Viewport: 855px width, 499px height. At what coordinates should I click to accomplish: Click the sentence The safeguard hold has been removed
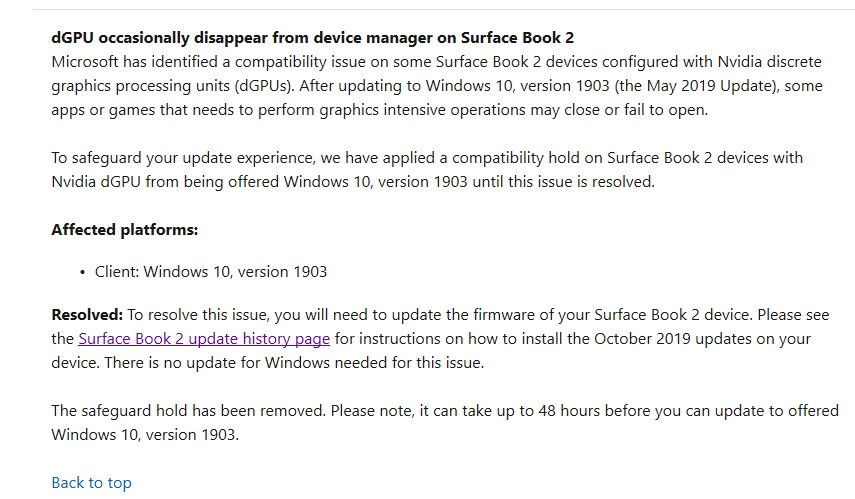[189, 411]
